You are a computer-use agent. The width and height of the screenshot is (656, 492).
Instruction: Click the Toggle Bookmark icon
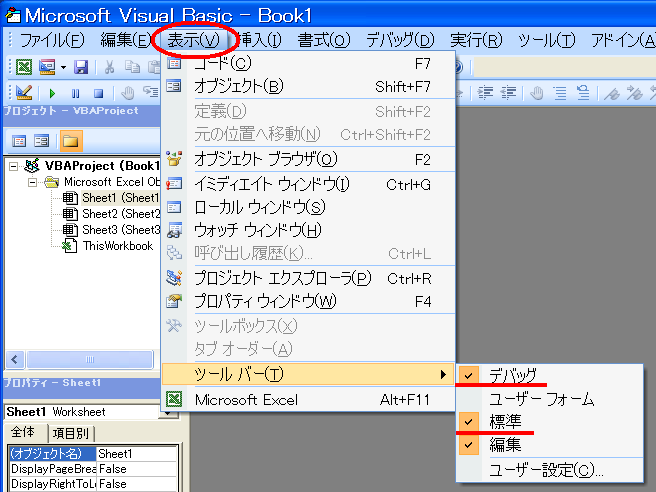pos(612,93)
